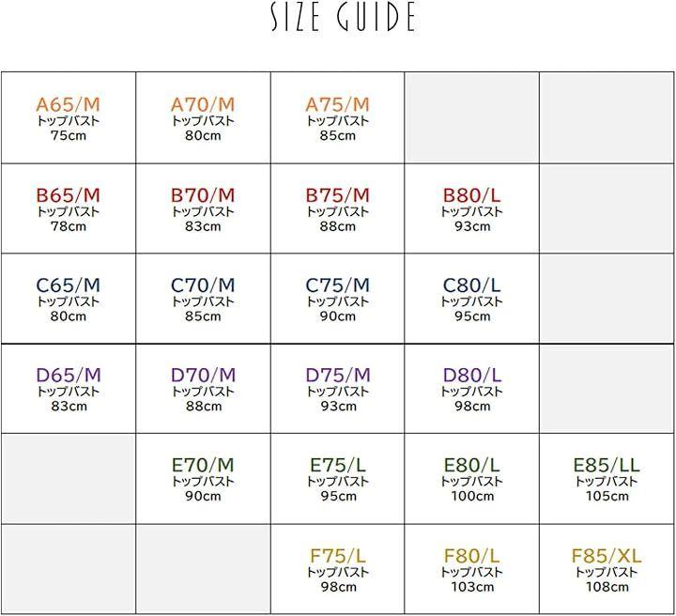Select the B65/M size cell
Image resolution: width=676 pixels, height=616 pixels.
(x=69, y=208)
